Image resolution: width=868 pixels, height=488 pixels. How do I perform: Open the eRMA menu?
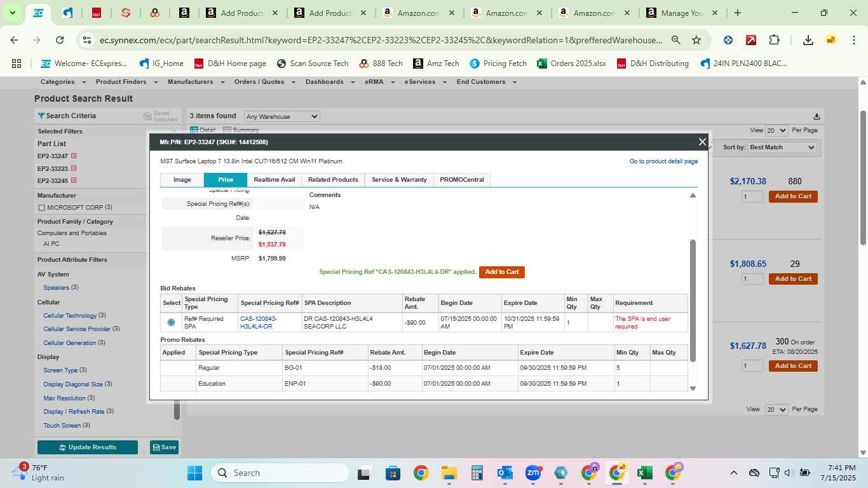point(379,82)
